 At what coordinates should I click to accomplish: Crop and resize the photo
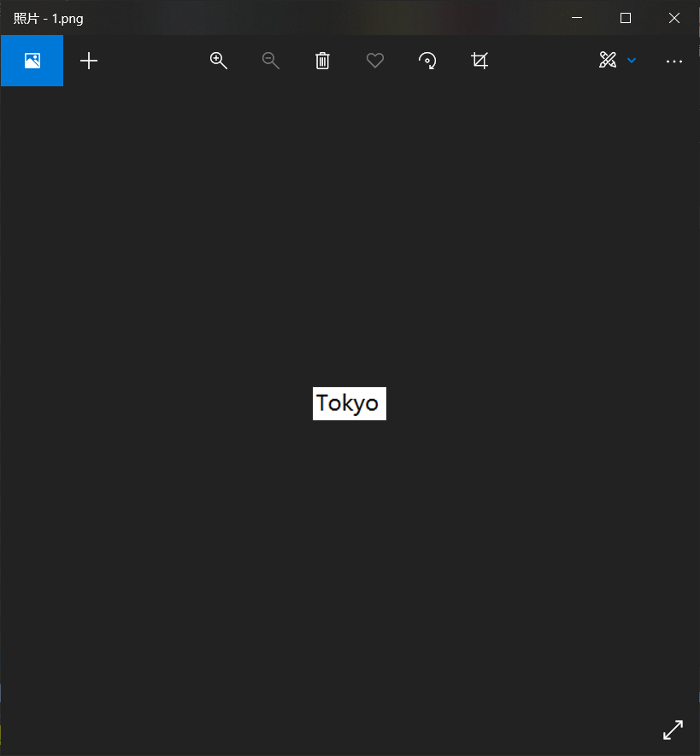click(x=479, y=61)
